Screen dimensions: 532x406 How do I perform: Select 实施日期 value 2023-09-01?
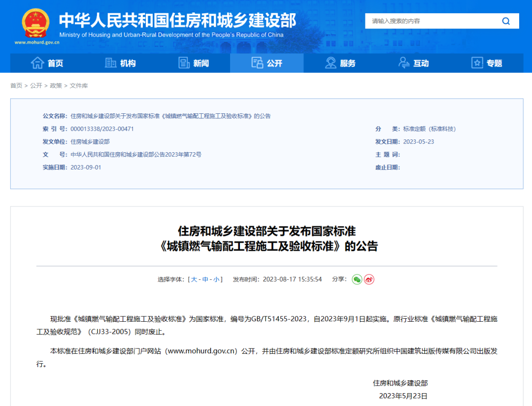(x=86, y=168)
